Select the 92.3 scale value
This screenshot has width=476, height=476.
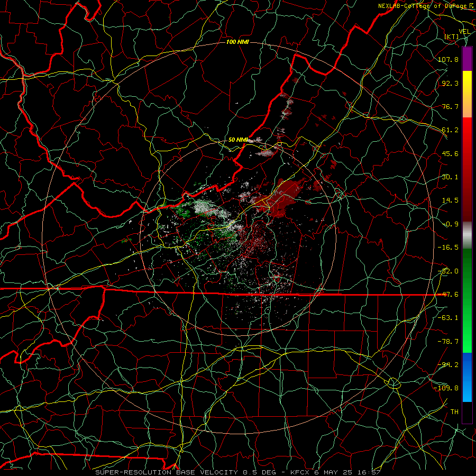[450, 83]
